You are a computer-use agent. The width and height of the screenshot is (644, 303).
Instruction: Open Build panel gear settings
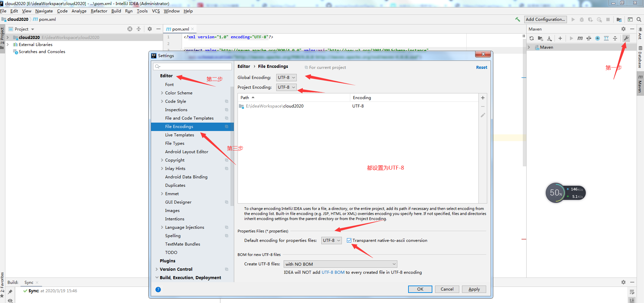tap(623, 282)
